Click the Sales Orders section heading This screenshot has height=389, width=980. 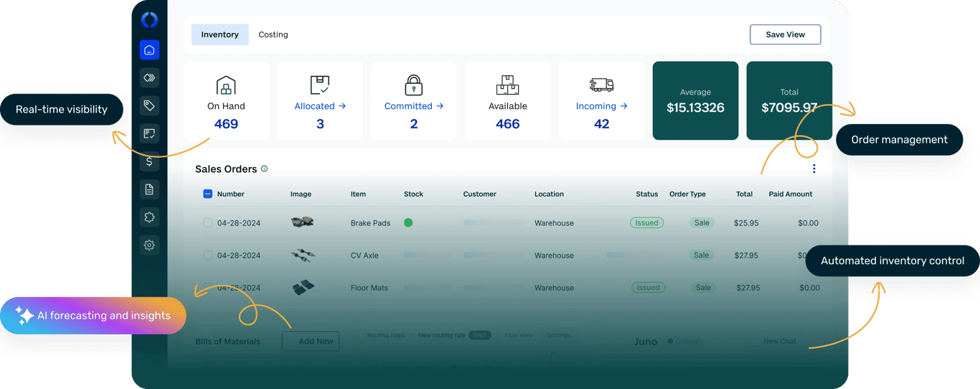coord(226,169)
